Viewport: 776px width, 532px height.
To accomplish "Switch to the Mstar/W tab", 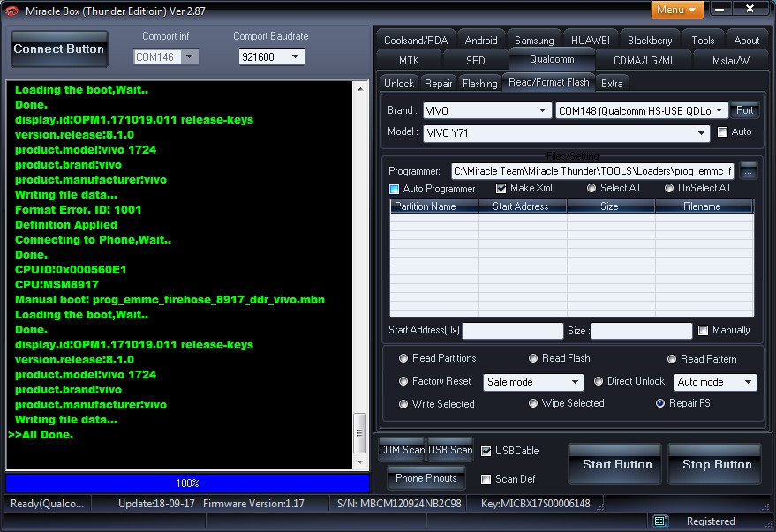I will coord(730,60).
